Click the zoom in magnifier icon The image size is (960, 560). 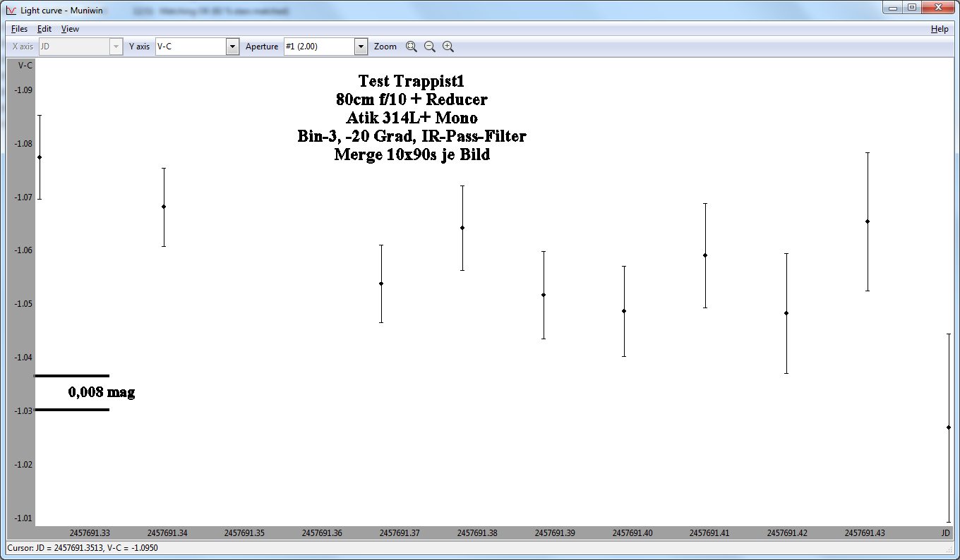point(448,47)
